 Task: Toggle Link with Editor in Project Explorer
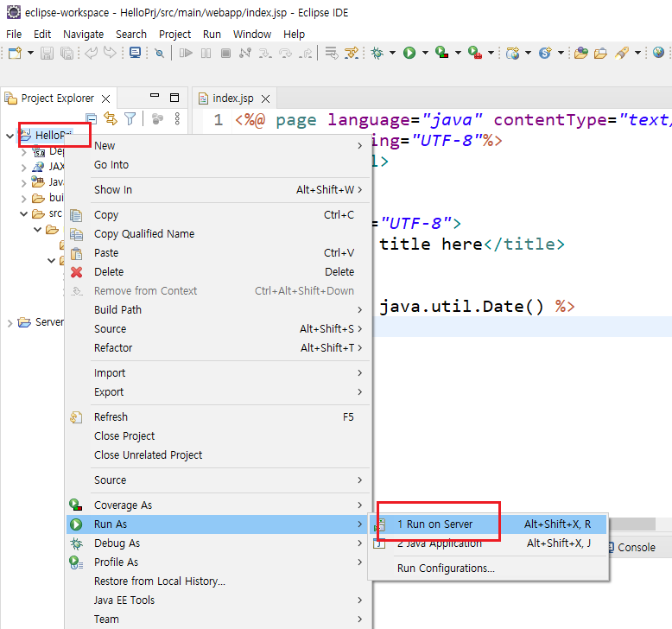110,118
